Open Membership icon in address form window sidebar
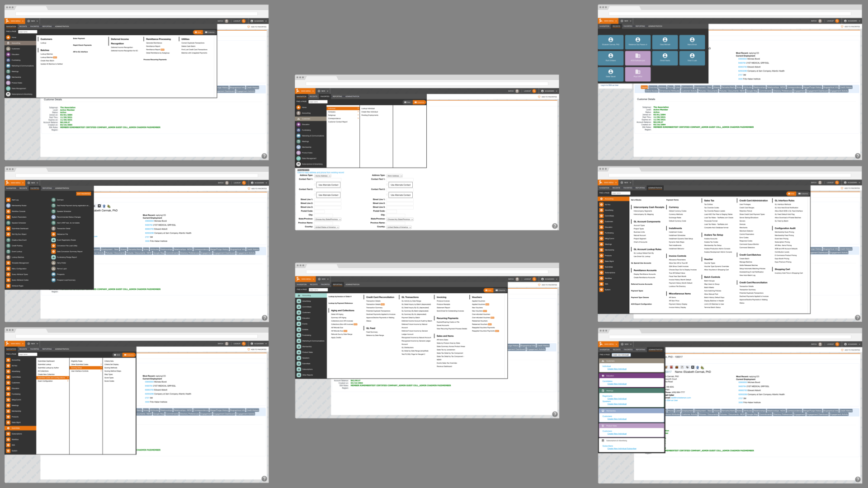The height and width of the screenshot is (488, 868). 298,147
